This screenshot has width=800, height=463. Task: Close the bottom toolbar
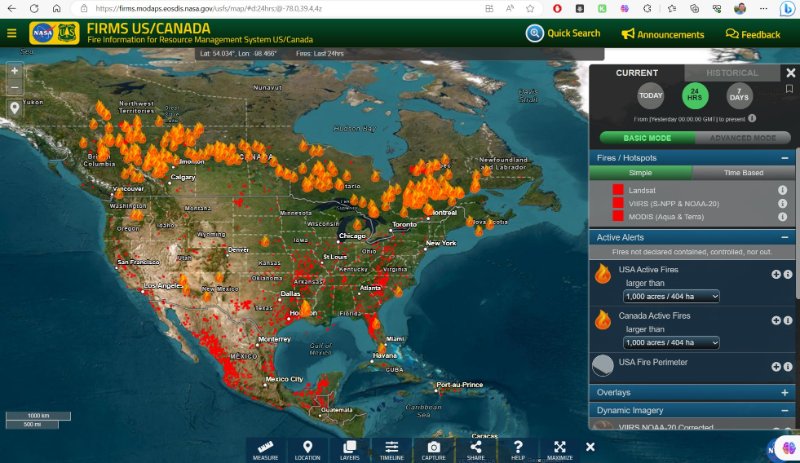point(590,447)
